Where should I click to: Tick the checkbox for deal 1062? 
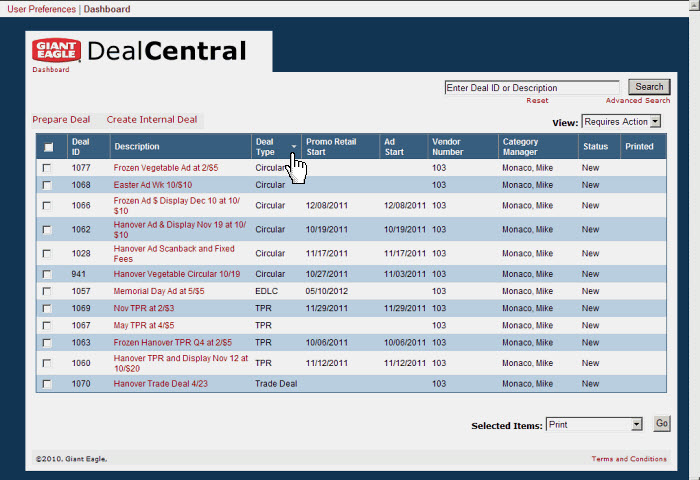pos(46,230)
